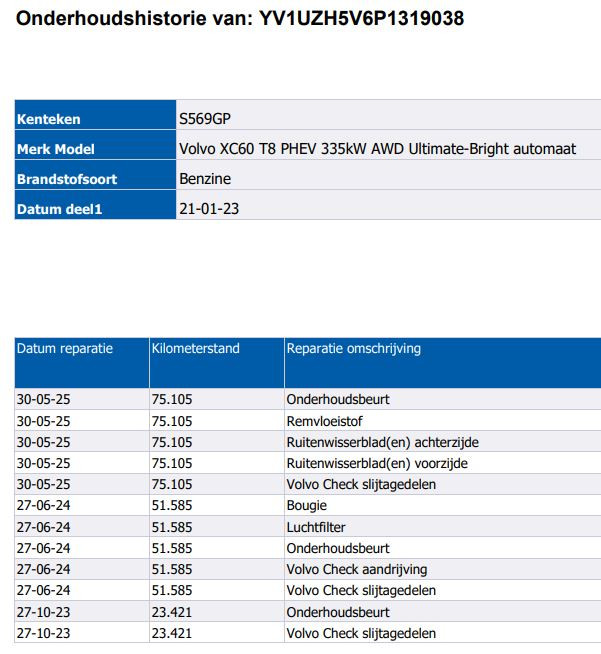Select the Remvloeistof repair entry
The height and width of the screenshot is (654, 601).
[323, 421]
